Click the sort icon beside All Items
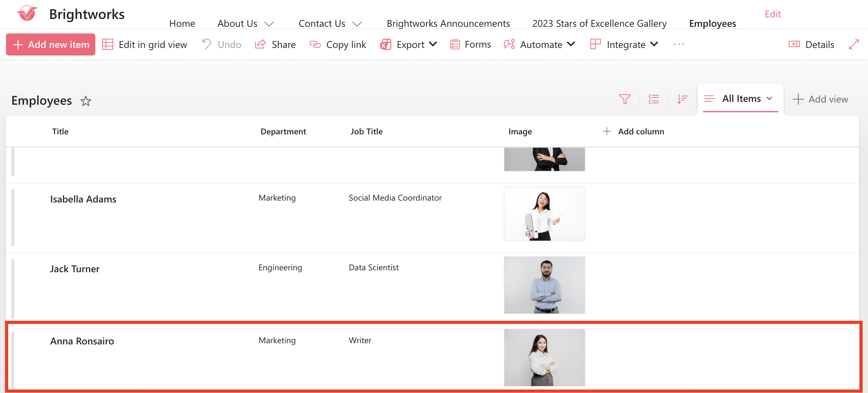The image size is (868, 393). (x=682, y=99)
